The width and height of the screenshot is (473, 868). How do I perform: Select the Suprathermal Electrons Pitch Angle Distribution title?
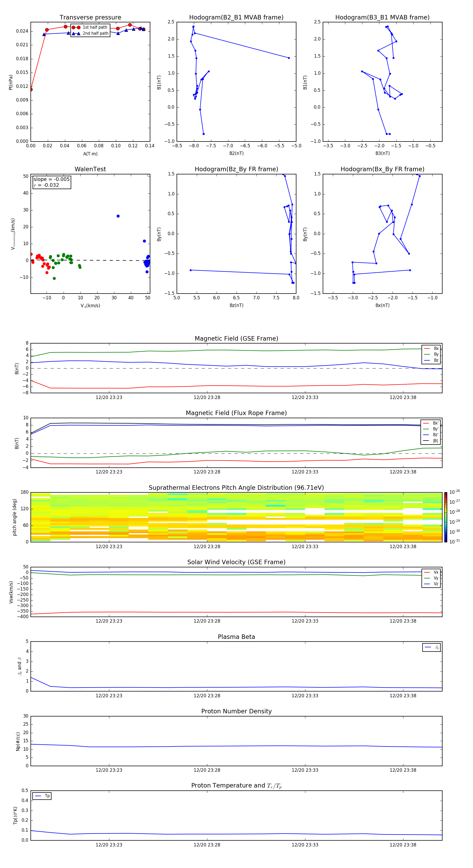236,488
